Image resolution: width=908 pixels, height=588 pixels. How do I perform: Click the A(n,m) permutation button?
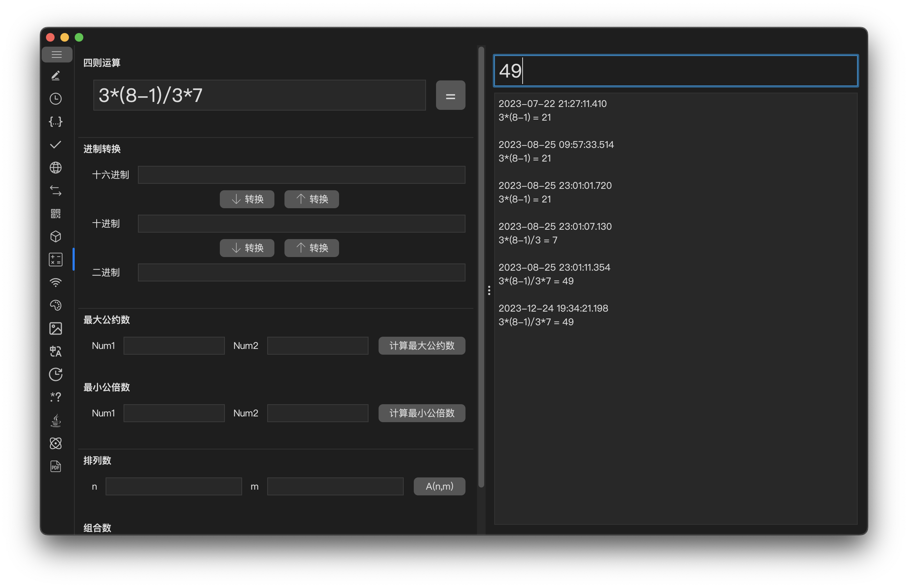439,486
